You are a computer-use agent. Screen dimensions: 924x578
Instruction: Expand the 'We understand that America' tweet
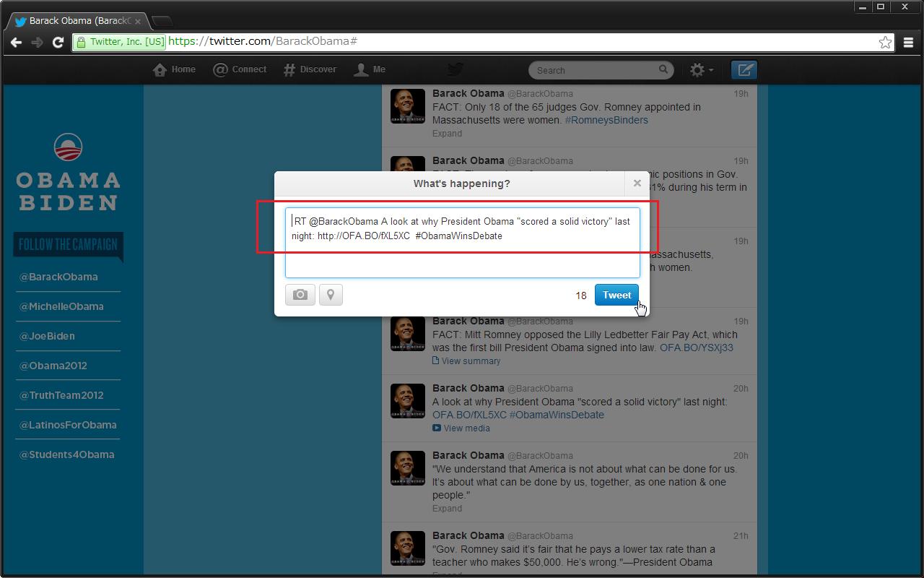click(x=447, y=508)
